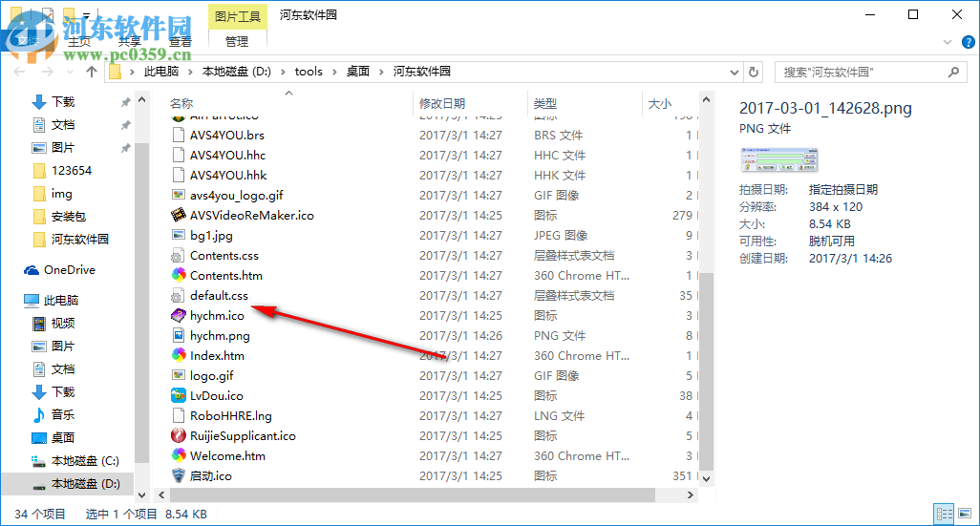Click the LvDou.ico green icon
Image resolution: width=980 pixels, height=526 pixels.
[x=178, y=395]
